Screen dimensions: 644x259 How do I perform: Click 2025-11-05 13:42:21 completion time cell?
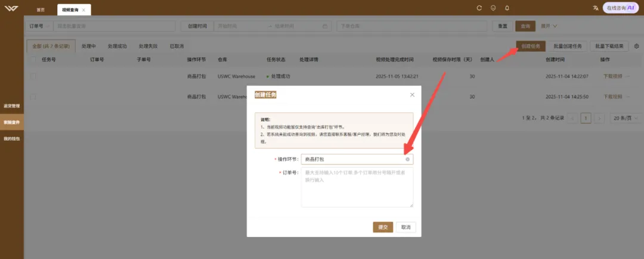397,76
